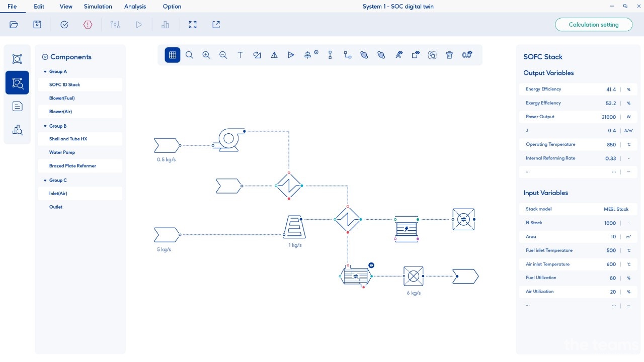Collapse the Components panel chevron
Image resolution: width=644 pixels, height=362 pixels.
coord(45,57)
